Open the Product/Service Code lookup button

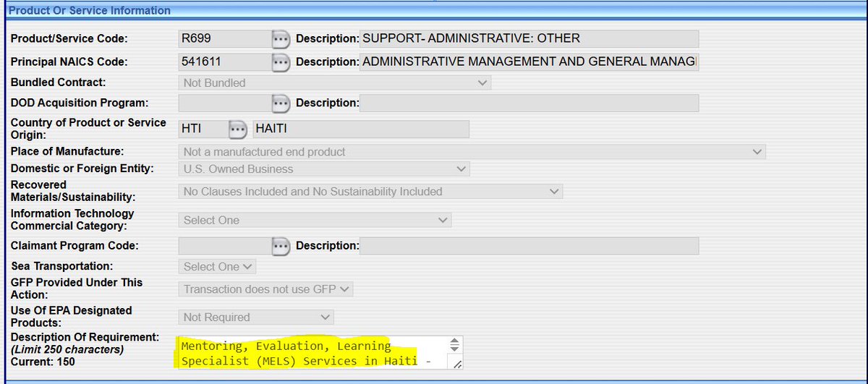point(281,39)
